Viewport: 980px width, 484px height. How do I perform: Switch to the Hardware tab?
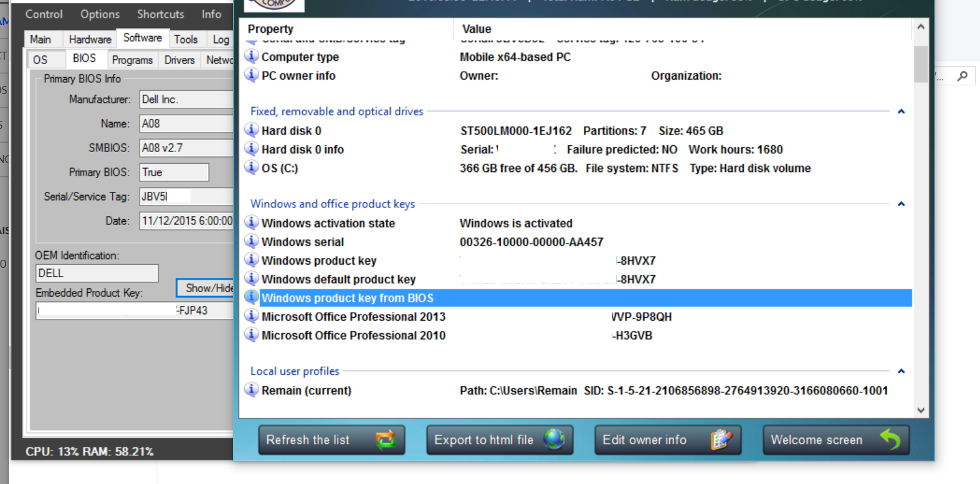click(90, 39)
